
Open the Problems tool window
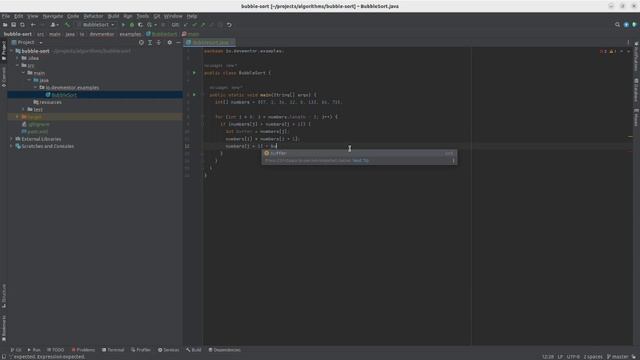83,350
